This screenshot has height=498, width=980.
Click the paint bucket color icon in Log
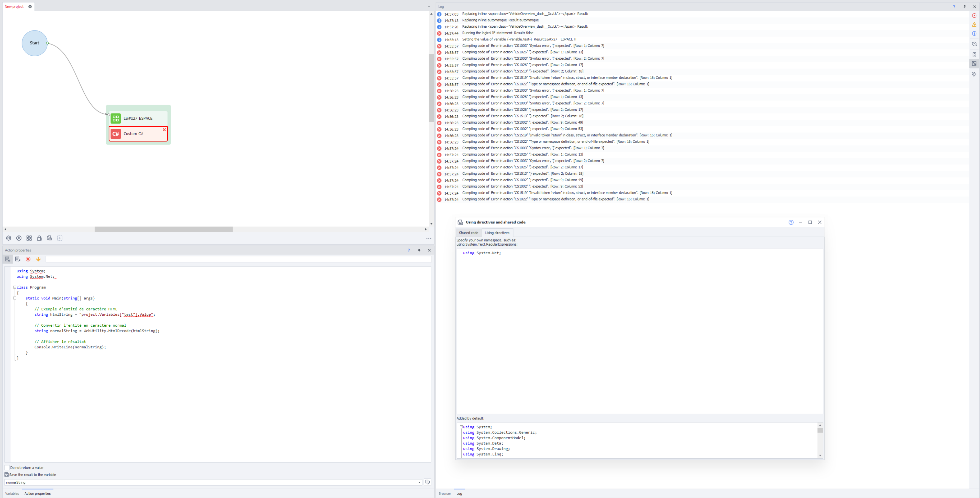[x=974, y=44]
